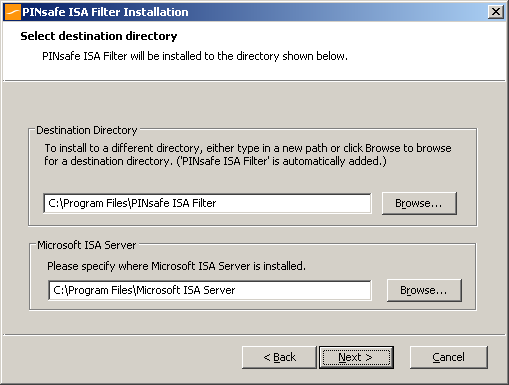The height and width of the screenshot is (385, 509).
Task: Click the Microsoft ISA Server path field
Action: tap(209, 290)
